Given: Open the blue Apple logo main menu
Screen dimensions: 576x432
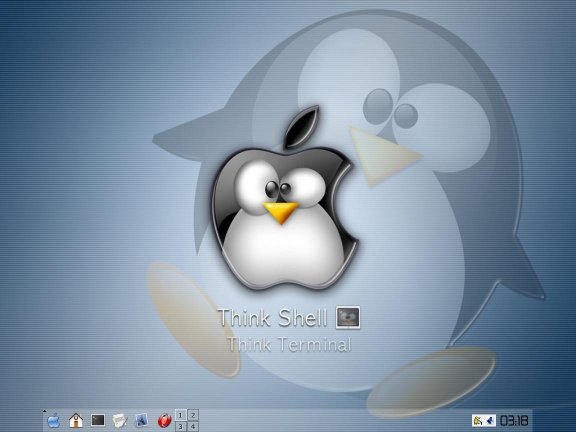Looking at the screenshot, I should click(x=54, y=420).
